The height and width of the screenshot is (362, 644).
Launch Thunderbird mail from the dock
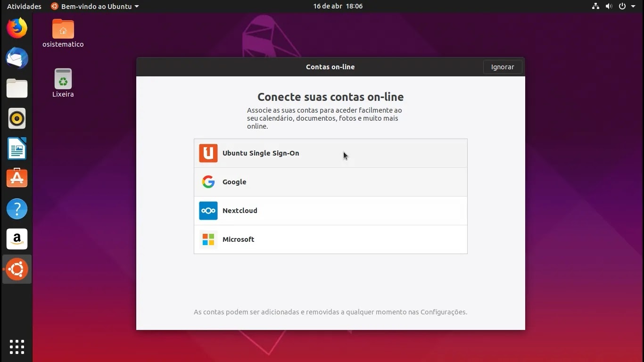tap(17, 58)
